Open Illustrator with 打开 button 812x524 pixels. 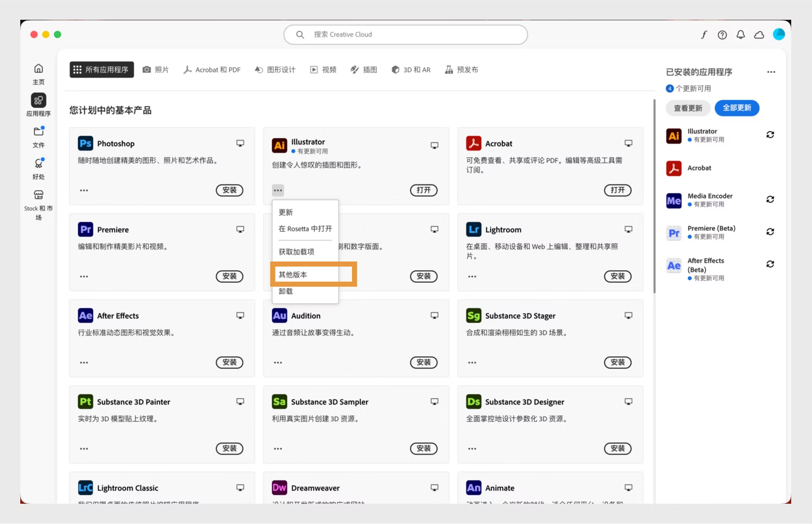[423, 190]
